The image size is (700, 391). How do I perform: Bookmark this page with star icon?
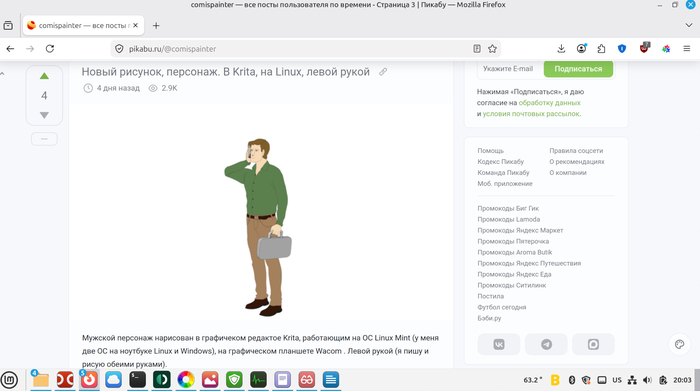492,49
